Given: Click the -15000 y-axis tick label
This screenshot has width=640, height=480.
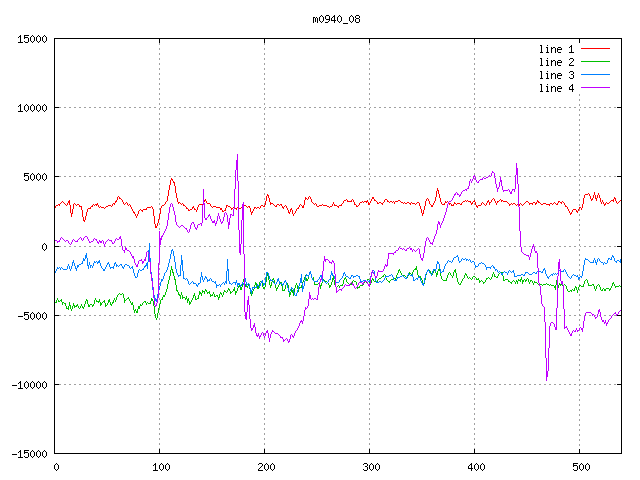Looking at the screenshot, I should [x=28, y=453].
